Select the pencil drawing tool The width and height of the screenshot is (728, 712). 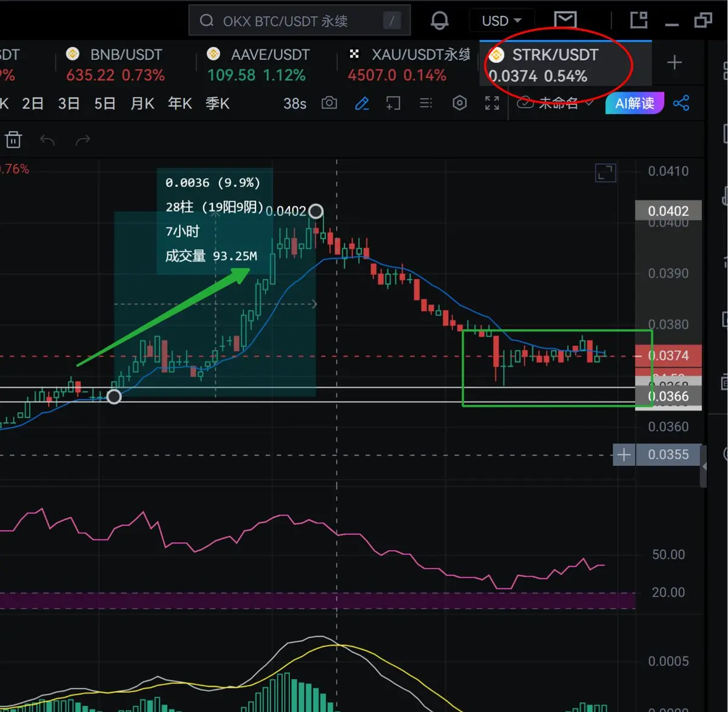(x=362, y=103)
